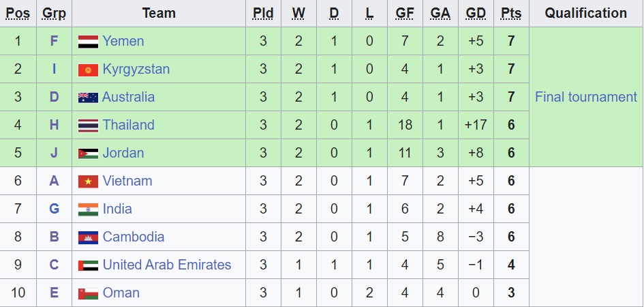Click the Yemen flag icon
Screen dimensions: 644x307
(89, 42)
